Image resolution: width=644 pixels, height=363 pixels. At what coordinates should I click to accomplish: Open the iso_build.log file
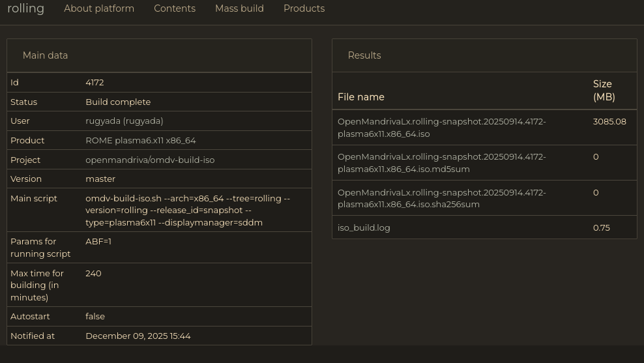[x=364, y=227]
